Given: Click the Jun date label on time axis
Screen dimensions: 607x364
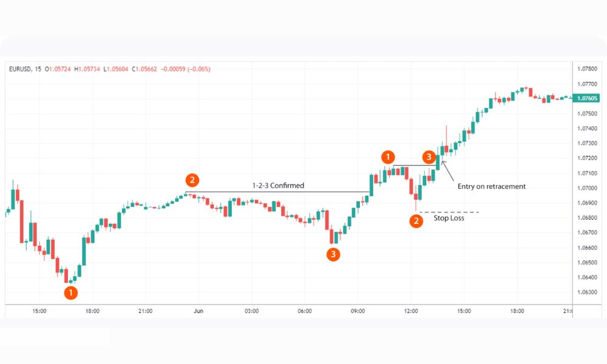Looking at the screenshot, I should click(198, 311).
